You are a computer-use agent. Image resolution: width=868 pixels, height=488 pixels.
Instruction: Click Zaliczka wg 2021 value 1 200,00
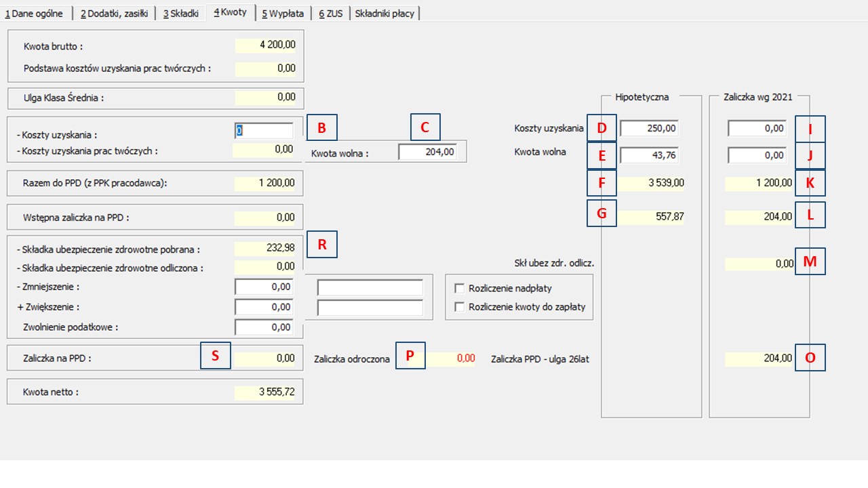[759, 183]
